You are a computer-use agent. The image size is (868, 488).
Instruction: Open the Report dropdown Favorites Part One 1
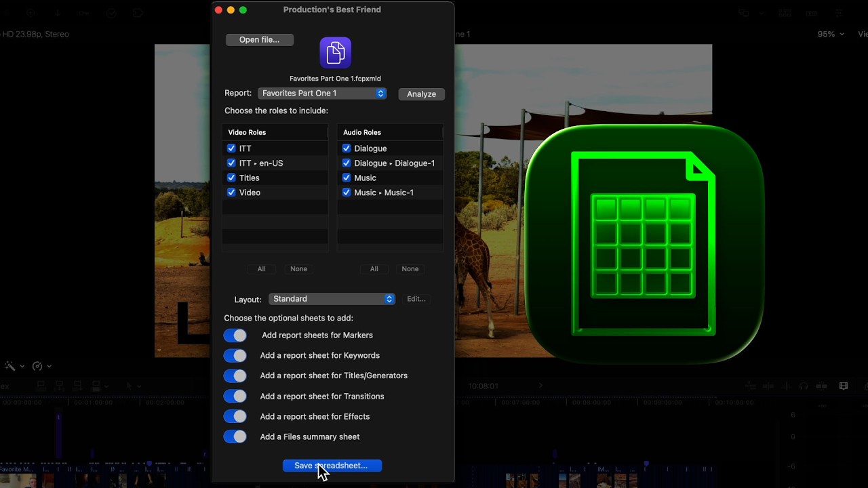tap(322, 94)
